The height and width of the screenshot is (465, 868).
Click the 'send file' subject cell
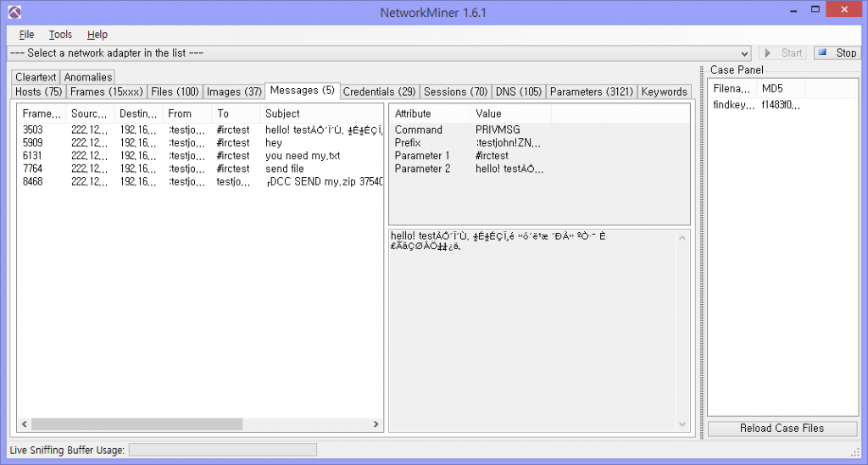click(285, 169)
